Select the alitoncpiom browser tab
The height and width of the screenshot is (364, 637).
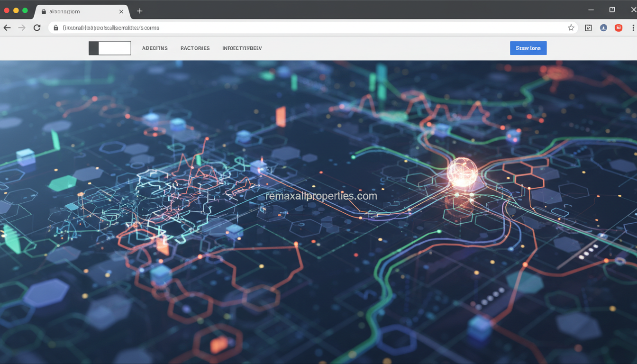(x=82, y=11)
